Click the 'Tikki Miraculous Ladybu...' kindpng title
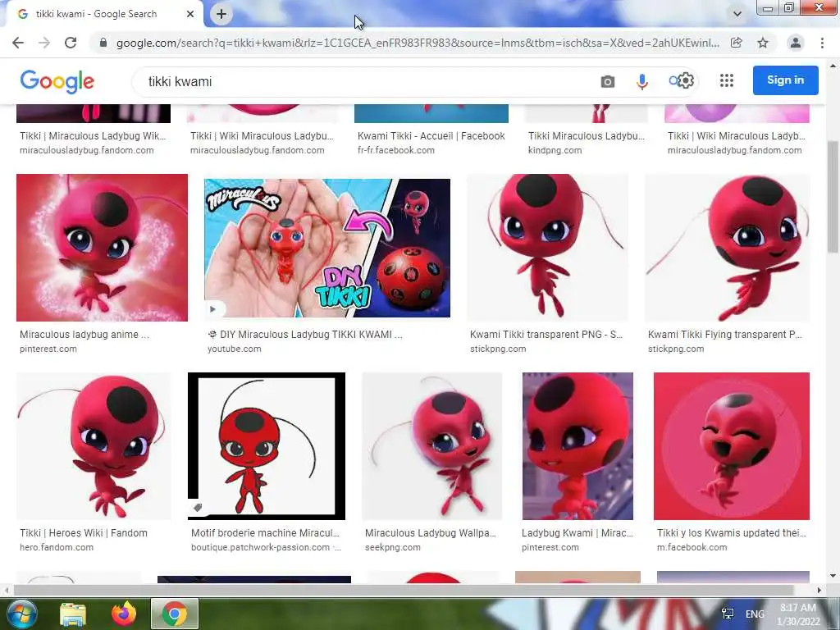Image resolution: width=840 pixels, height=630 pixels. (586, 136)
